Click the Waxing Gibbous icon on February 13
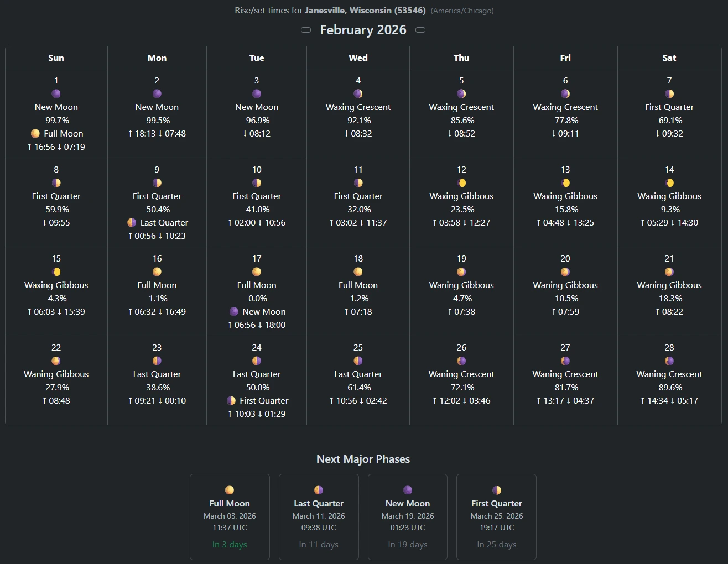Screen dimensions: 728x564 click(565, 182)
